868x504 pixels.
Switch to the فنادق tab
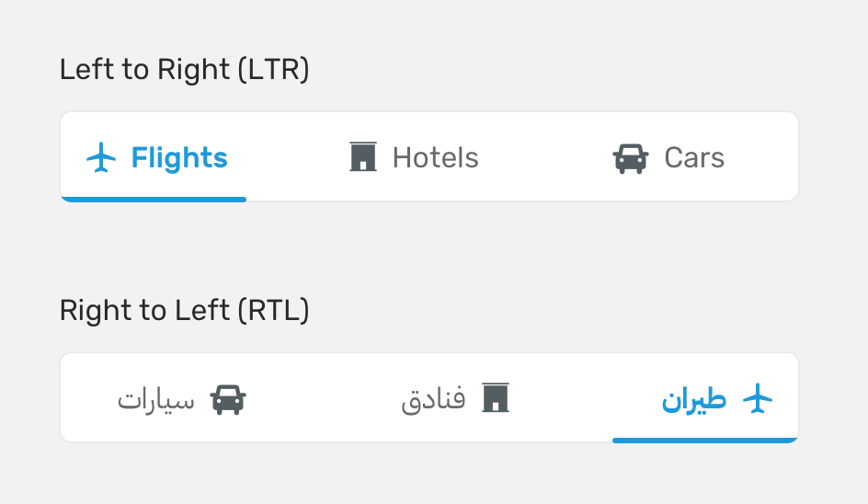point(434,400)
